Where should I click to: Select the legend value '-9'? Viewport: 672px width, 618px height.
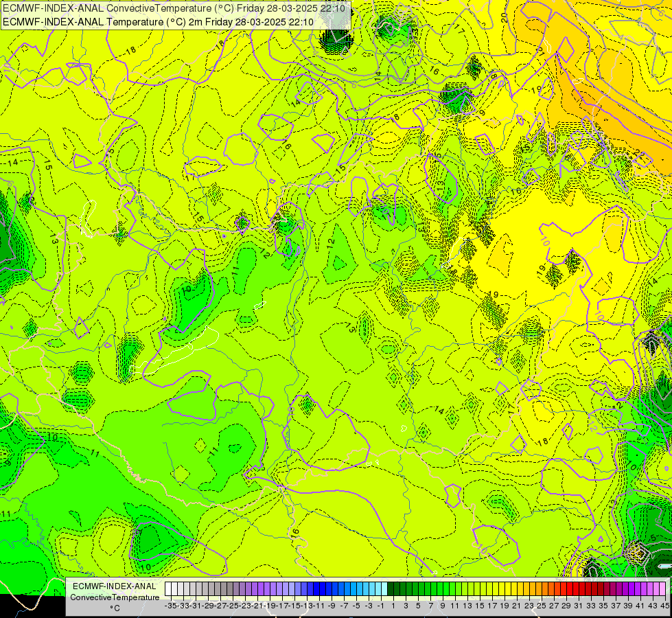332,606
